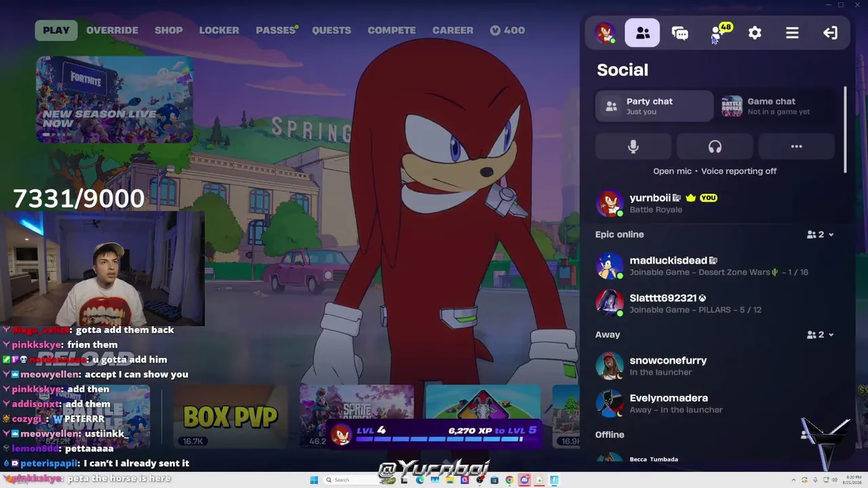
Task: Click the Battle Royale game chat thumbnail
Action: click(732, 106)
